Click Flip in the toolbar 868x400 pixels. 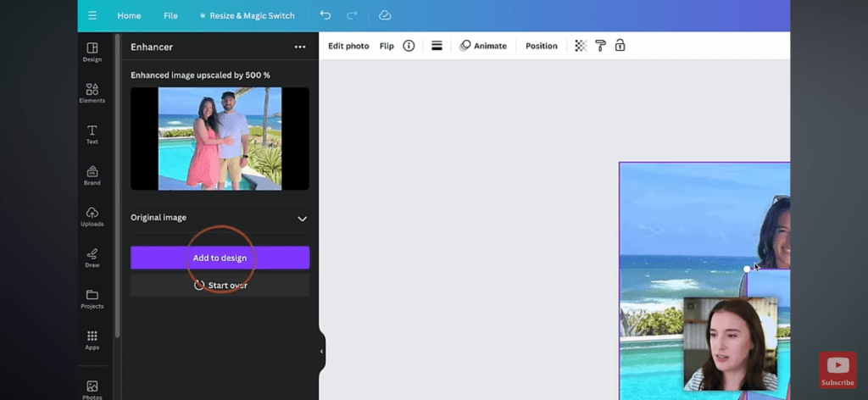point(387,46)
